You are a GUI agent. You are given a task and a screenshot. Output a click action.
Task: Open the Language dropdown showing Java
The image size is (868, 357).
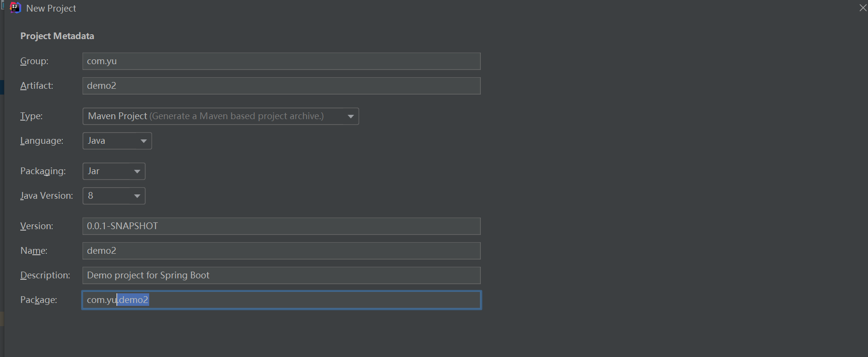coord(117,141)
